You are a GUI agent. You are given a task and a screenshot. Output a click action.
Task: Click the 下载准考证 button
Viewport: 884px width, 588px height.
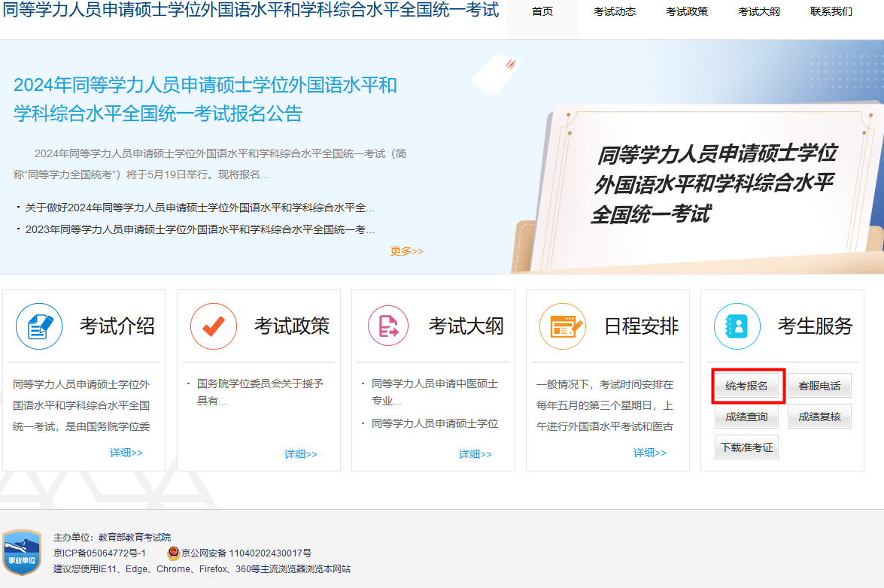[x=746, y=447]
